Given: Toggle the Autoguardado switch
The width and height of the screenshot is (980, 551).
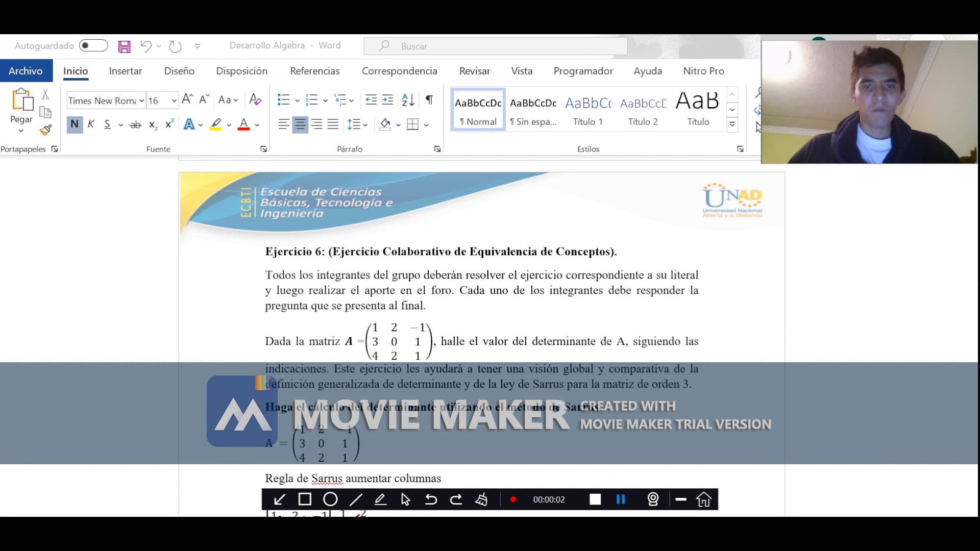Looking at the screenshot, I should coord(93,45).
